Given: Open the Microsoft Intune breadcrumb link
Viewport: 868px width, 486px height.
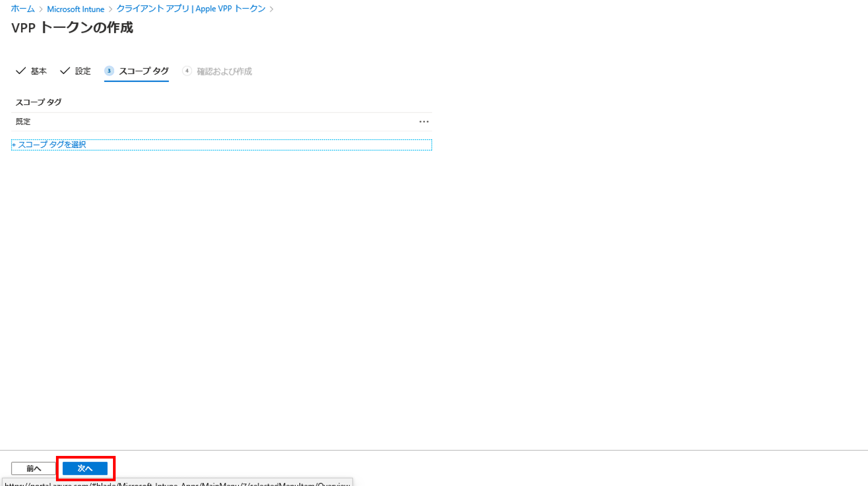Looking at the screenshot, I should tap(76, 9).
